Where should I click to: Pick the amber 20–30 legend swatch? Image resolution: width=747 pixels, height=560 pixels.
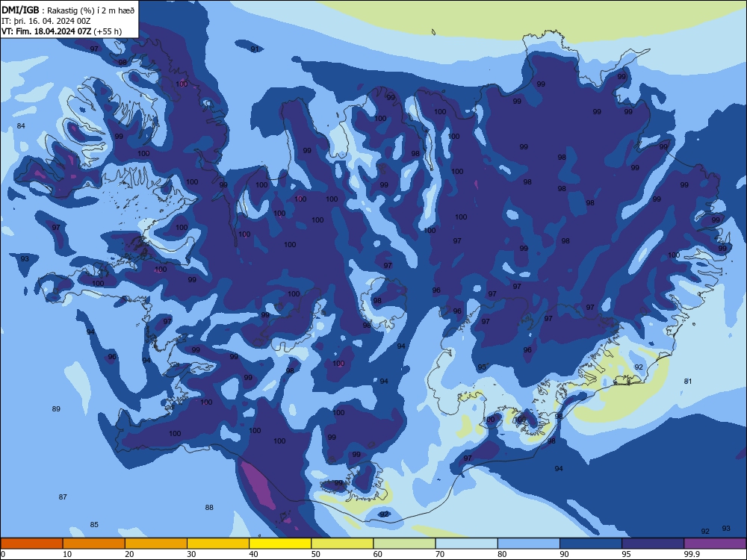click(x=156, y=544)
